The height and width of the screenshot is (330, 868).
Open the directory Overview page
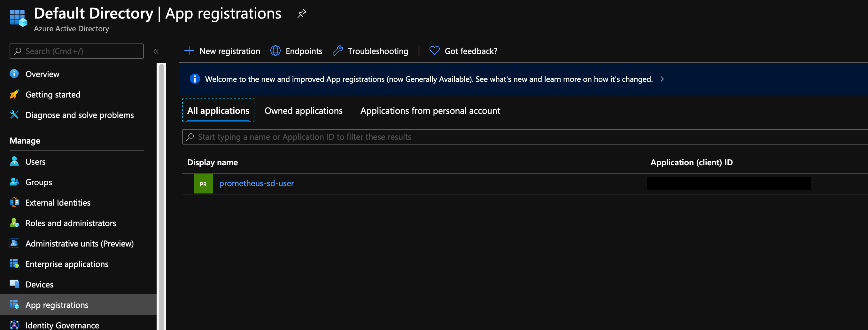[x=42, y=74]
